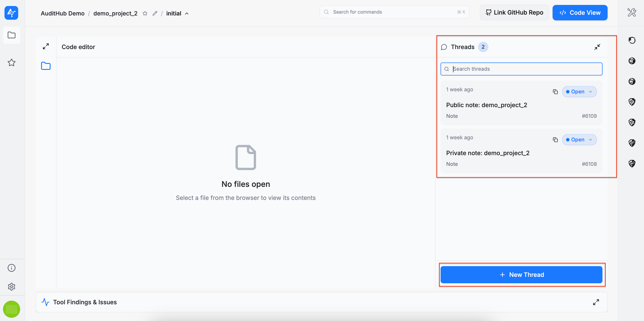Star the demo_project_2 project
Screen dimensions: 644x321
click(x=145, y=13)
